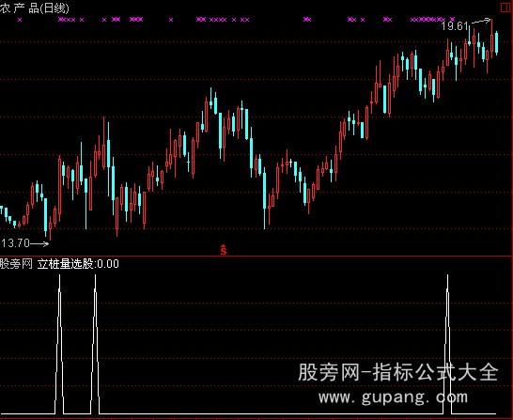
Task: Click the 股旁网 label in indicator panel
Action: 16,264
